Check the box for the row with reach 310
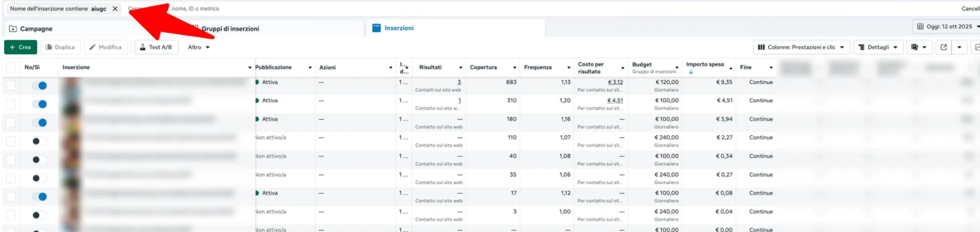This screenshot has width=980, height=232. point(11,104)
